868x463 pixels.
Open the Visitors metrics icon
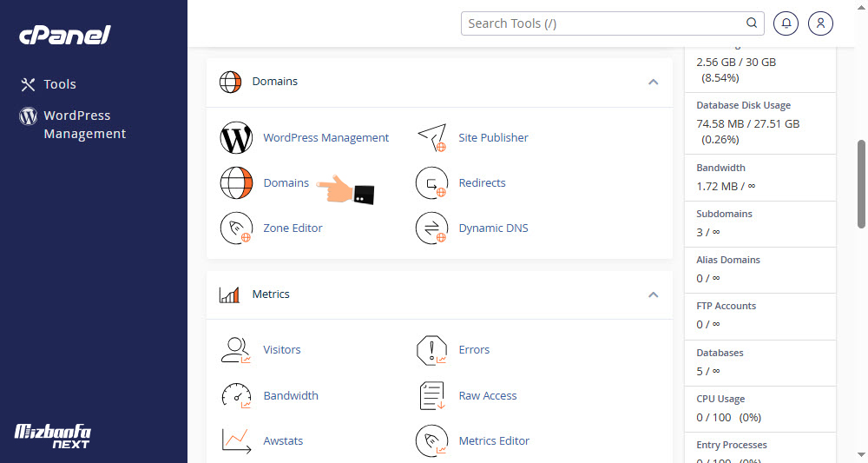(235, 350)
